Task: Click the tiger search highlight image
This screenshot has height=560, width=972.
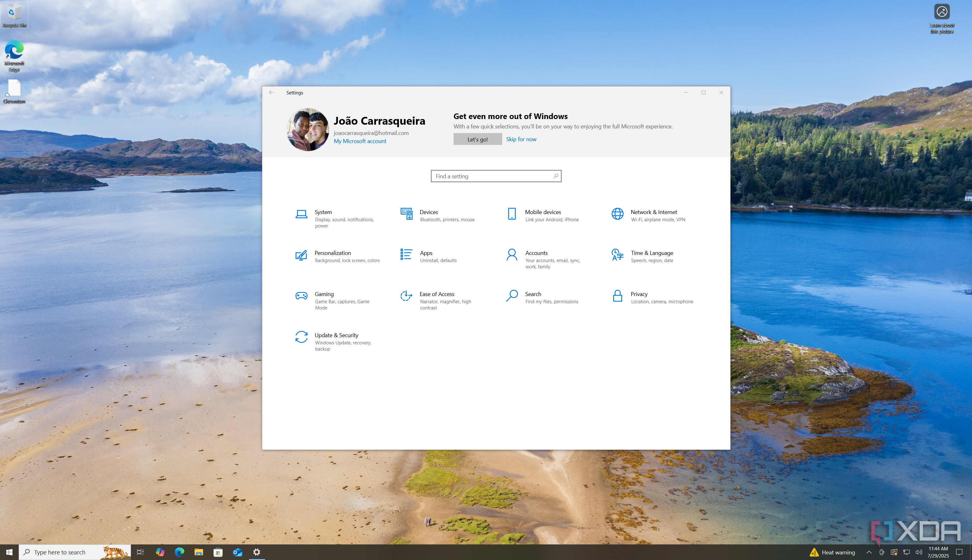Action: [x=115, y=552]
